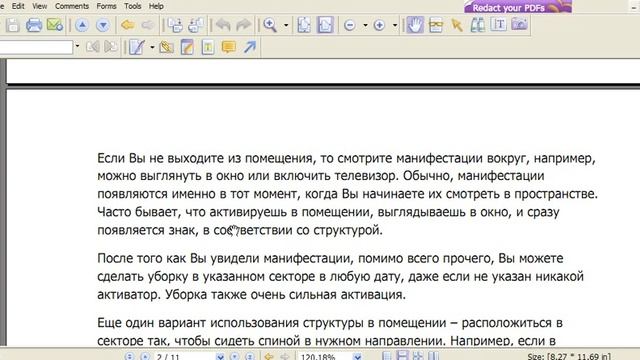Open the zoom out dropdown arrow

pyautogui.click(x=365, y=25)
